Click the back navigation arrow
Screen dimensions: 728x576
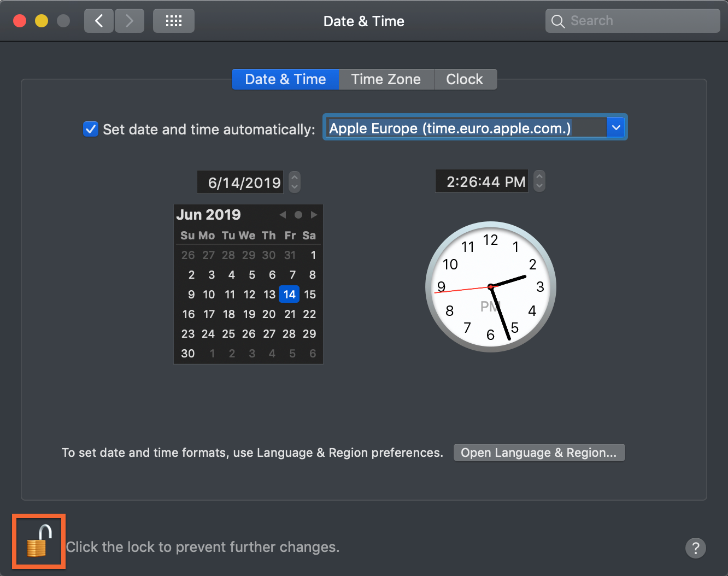98,20
